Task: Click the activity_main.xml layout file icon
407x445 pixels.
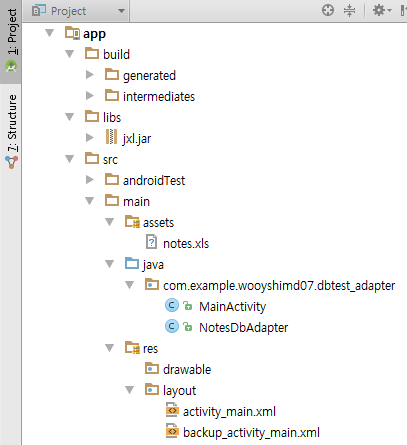Action: [172, 411]
